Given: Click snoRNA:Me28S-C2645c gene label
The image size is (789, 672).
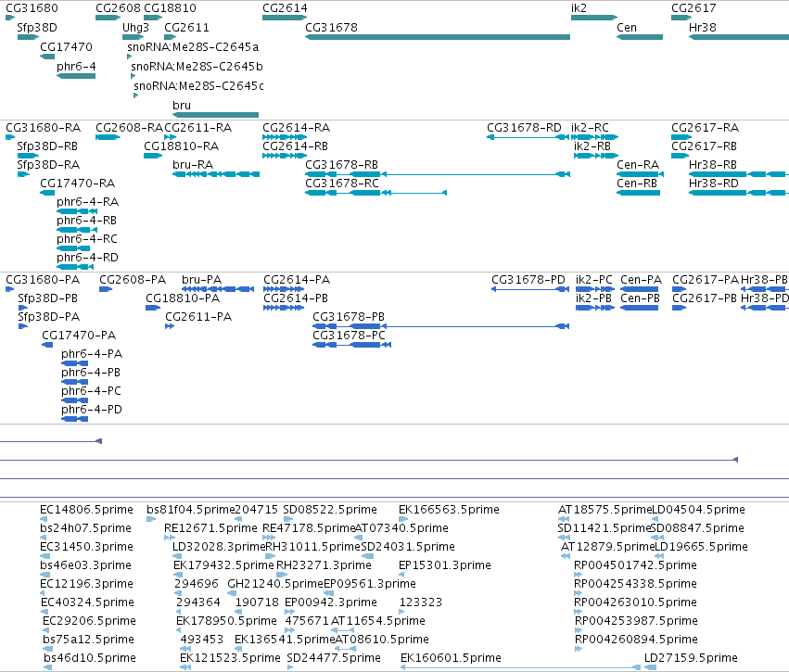Looking at the screenshot, I should click(198, 86).
